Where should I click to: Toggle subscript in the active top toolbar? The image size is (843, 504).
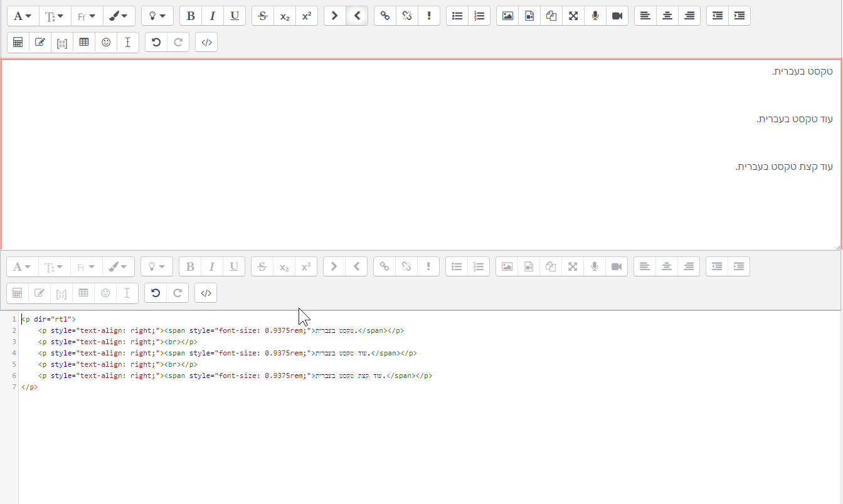coord(285,16)
